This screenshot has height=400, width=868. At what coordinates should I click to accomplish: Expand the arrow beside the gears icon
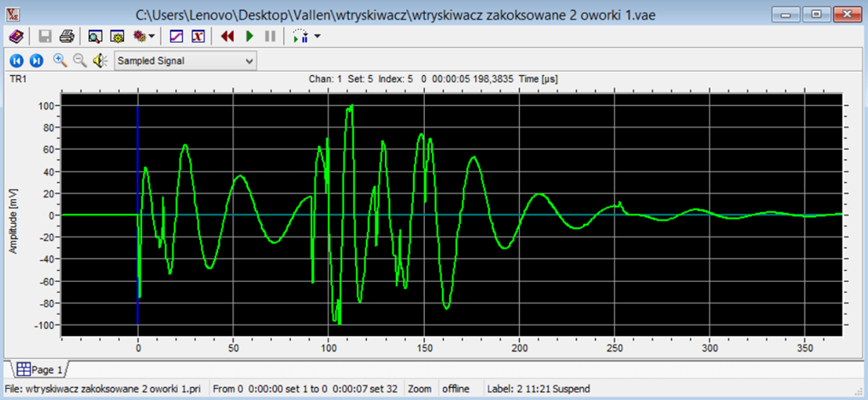coord(151,37)
